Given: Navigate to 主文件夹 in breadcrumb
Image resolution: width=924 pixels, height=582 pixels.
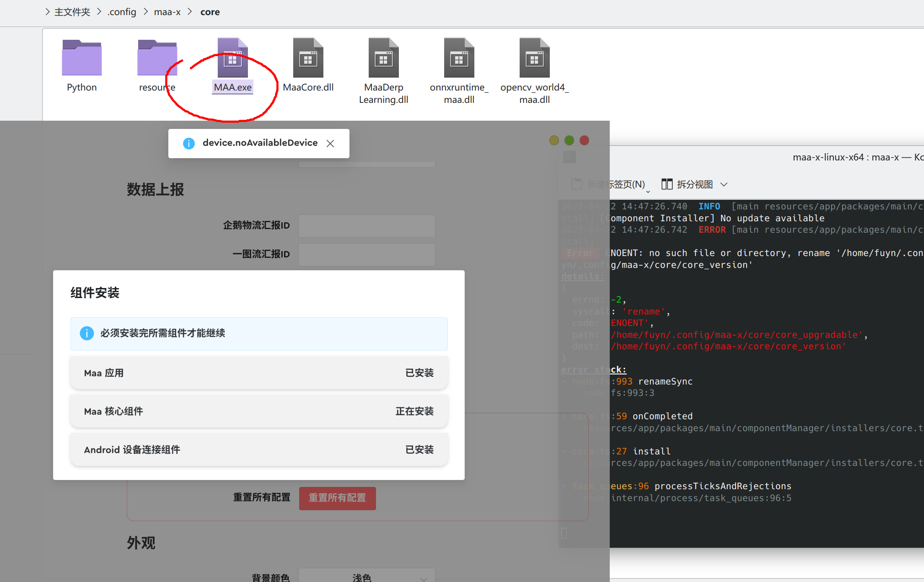Looking at the screenshot, I should click(x=72, y=12).
